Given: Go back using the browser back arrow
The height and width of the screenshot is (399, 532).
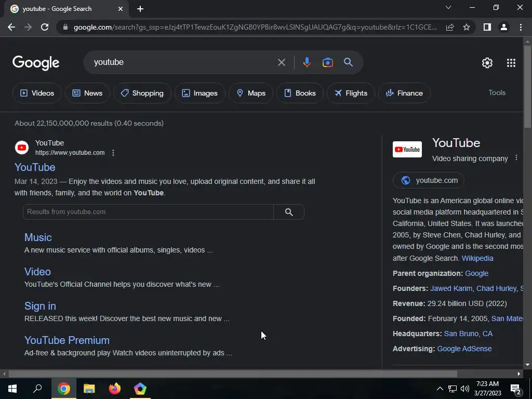Looking at the screenshot, I should tap(11, 27).
